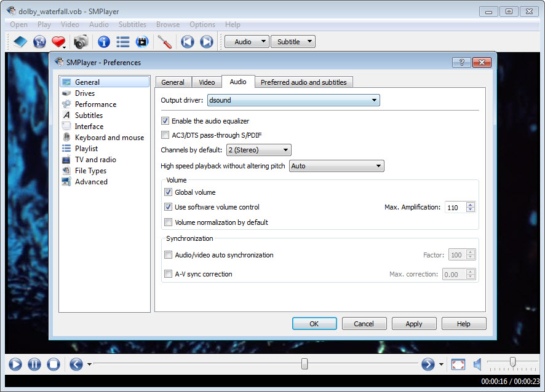Screen dimensions: 545x392
Task: Open Playlist section in preferences sidebar
Action: tap(105, 149)
